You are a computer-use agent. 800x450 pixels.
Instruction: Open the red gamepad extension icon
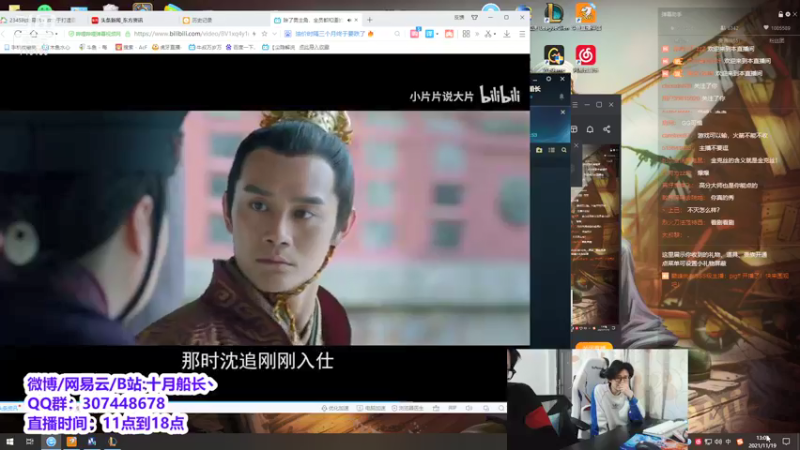coord(449,34)
